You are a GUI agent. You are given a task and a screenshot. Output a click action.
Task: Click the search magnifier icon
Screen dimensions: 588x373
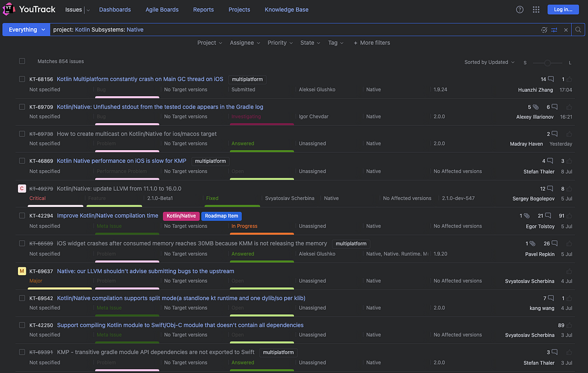pos(578,30)
